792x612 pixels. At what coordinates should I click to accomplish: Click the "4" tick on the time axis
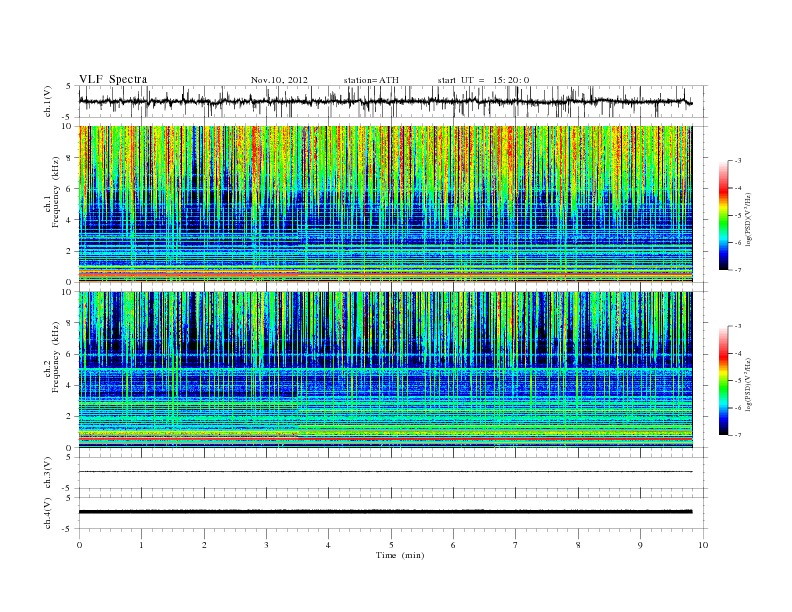point(328,545)
